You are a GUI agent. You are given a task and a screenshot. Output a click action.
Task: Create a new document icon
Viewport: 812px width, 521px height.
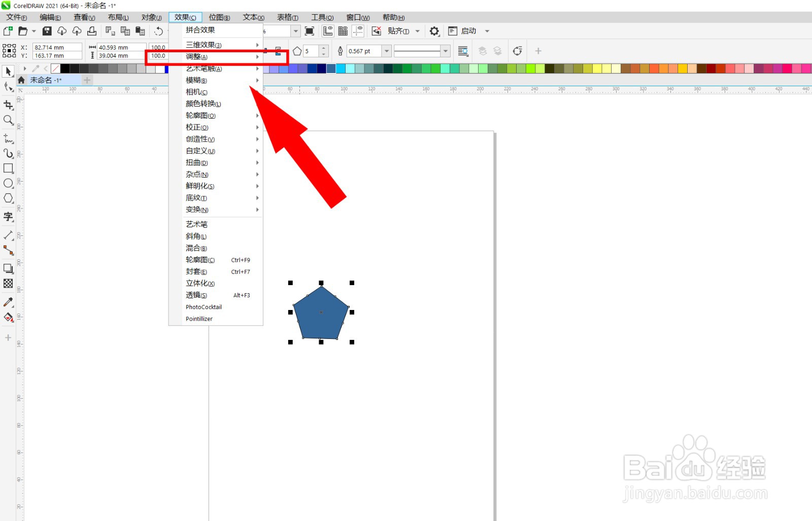(8, 31)
